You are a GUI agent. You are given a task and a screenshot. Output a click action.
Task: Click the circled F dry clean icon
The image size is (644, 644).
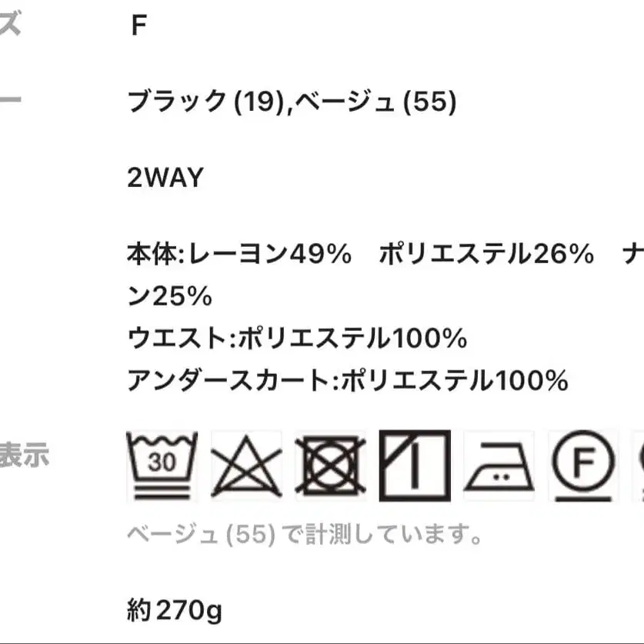[583, 466]
